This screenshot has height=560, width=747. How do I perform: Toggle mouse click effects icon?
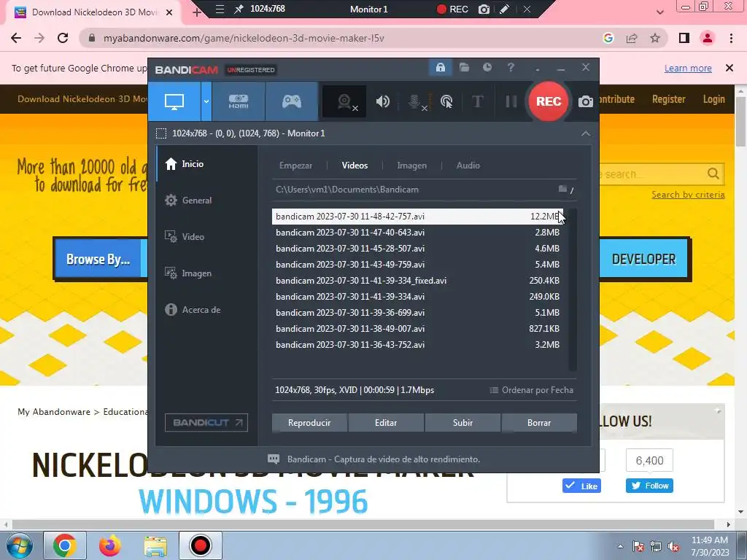point(446,101)
